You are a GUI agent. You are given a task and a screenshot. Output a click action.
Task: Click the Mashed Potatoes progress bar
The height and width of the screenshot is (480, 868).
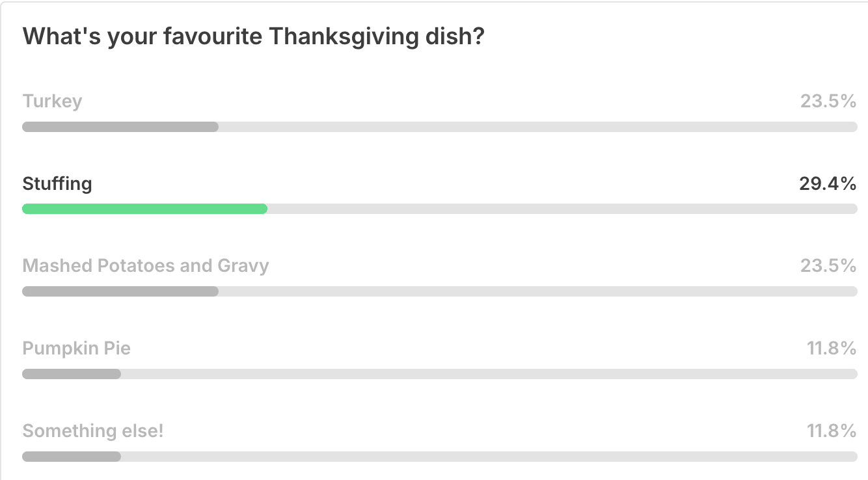[x=120, y=291]
